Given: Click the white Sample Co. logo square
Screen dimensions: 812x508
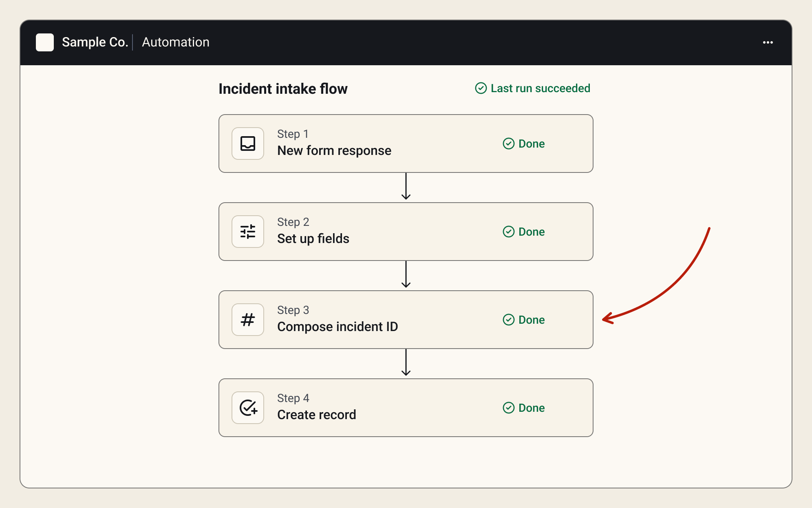Looking at the screenshot, I should (45, 42).
